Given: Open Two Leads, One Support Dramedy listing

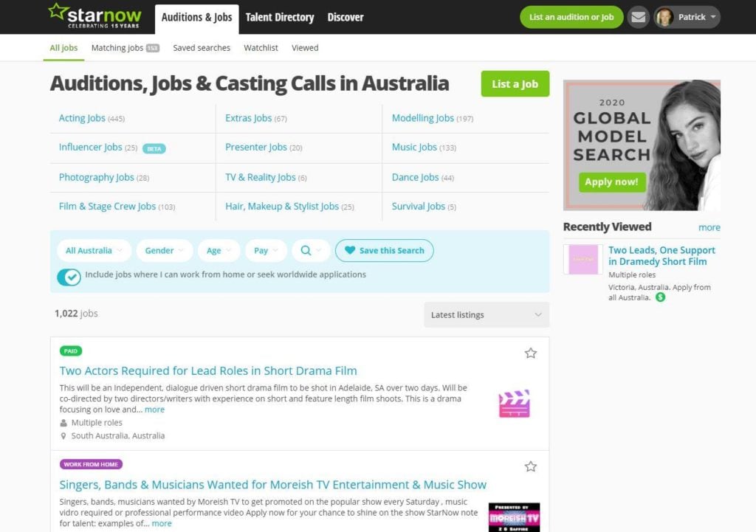Looking at the screenshot, I should coord(661,256).
